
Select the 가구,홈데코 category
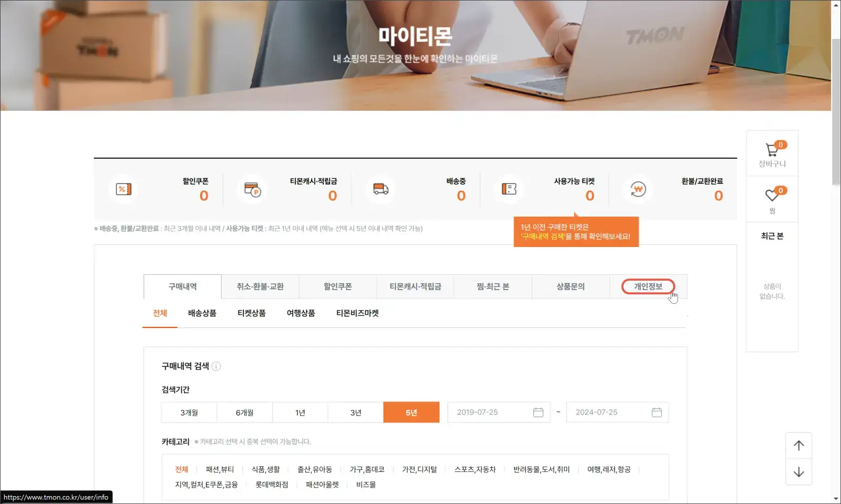click(367, 469)
